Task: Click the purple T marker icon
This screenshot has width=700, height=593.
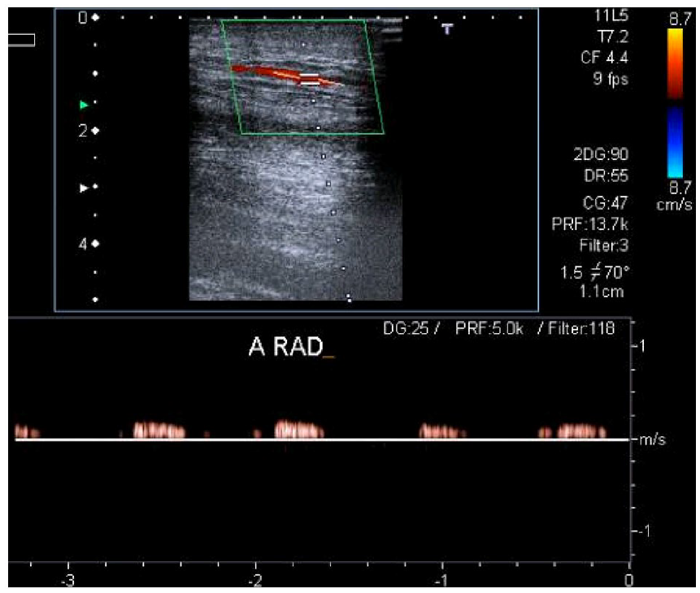Action: pos(447,29)
